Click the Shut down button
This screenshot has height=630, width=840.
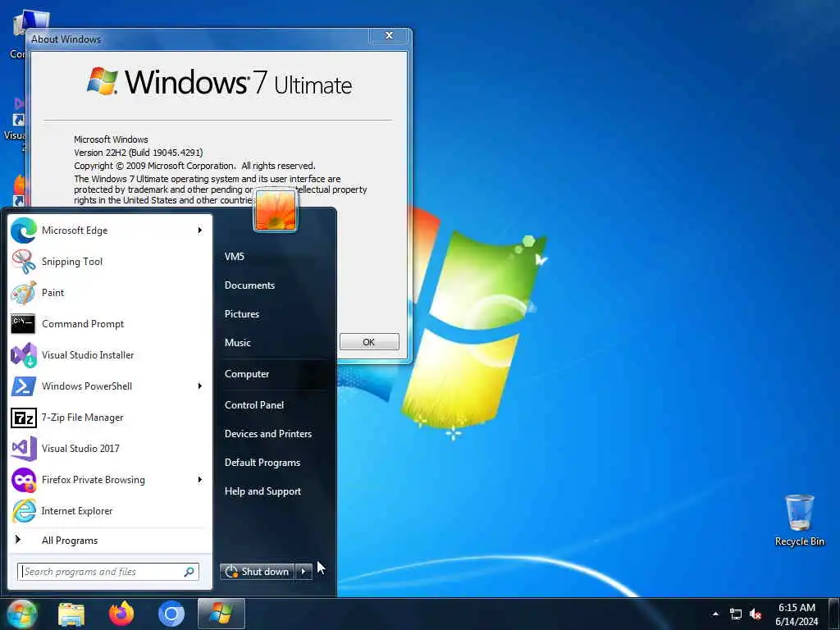tap(258, 572)
